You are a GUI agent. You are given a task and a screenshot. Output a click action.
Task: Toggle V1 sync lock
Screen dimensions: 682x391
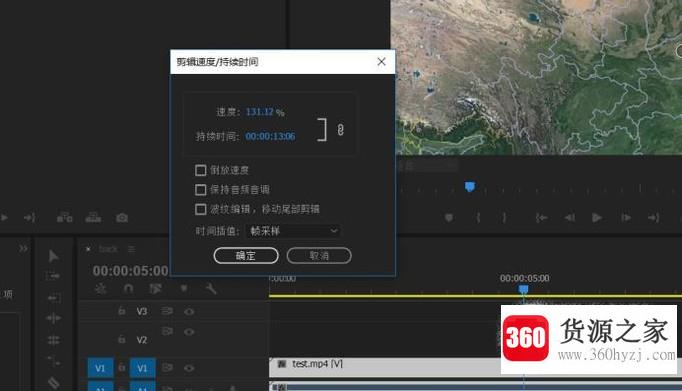tap(167, 368)
